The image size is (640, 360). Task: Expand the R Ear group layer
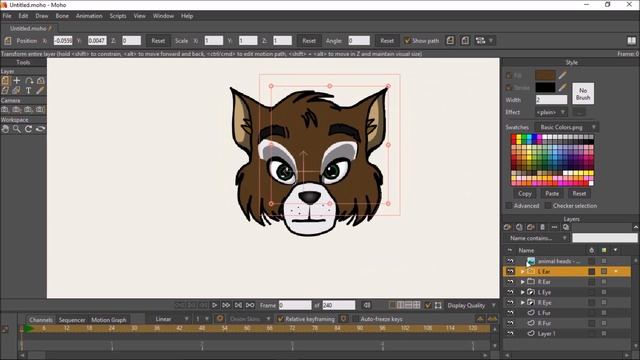(522, 282)
